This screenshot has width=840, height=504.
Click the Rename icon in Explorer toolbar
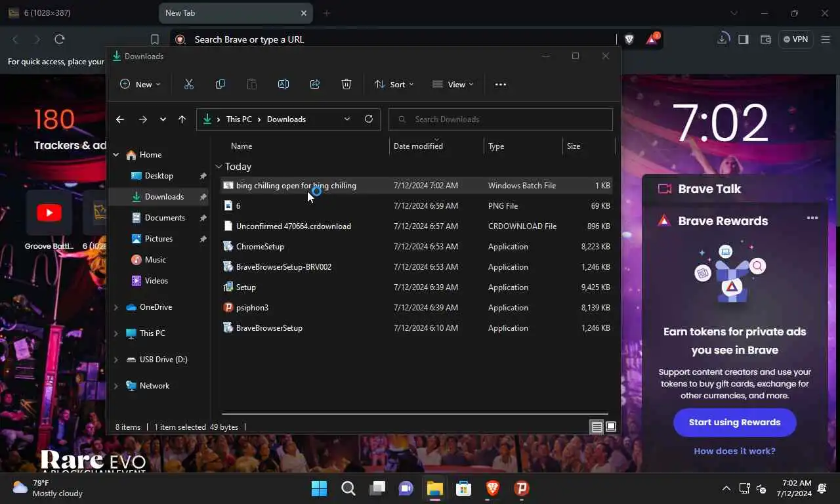[x=283, y=84]
